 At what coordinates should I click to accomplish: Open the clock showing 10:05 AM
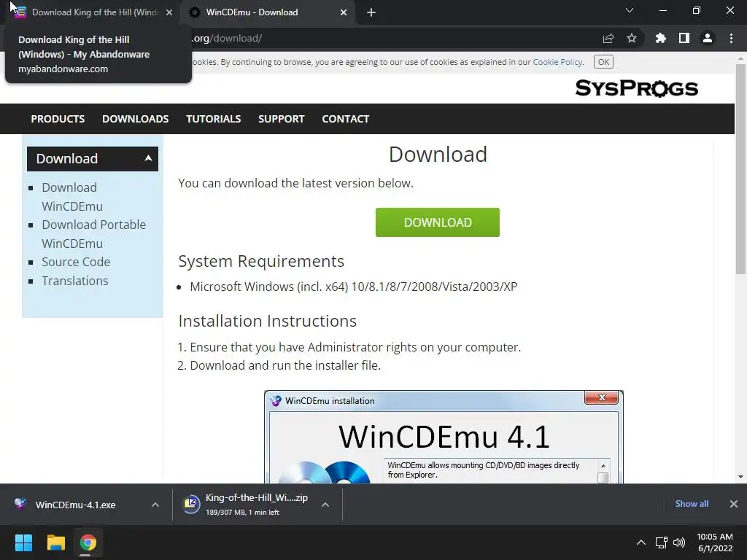click(x=715, y=542)
